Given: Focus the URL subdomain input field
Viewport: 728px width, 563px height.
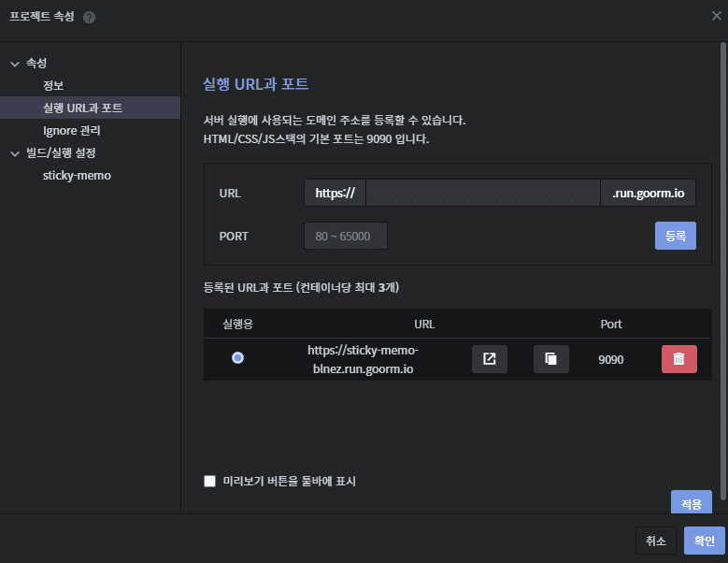Looking at the screenshot, I should coord(482,194).
